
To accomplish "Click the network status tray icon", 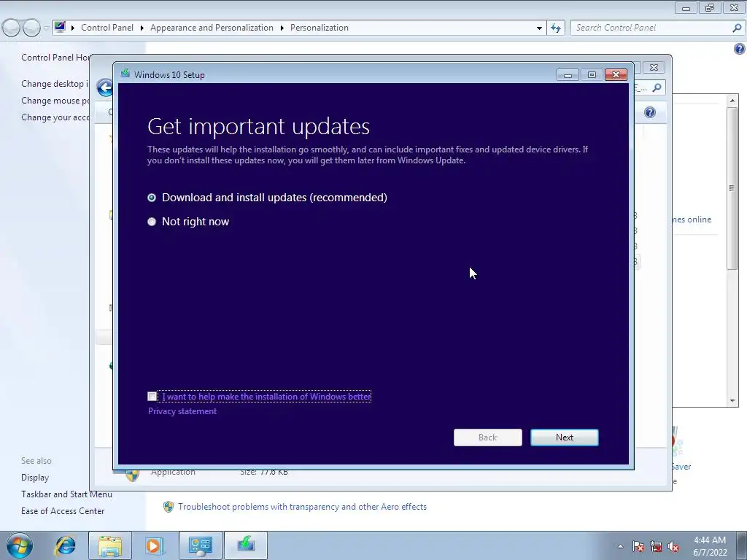I will pos(656,547).
